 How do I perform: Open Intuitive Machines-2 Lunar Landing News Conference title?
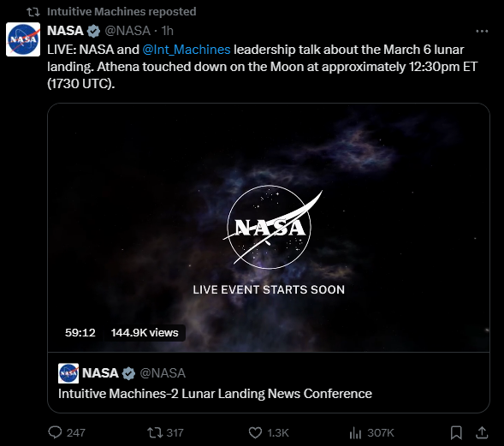pyautogui.click(x=215, y=394)
